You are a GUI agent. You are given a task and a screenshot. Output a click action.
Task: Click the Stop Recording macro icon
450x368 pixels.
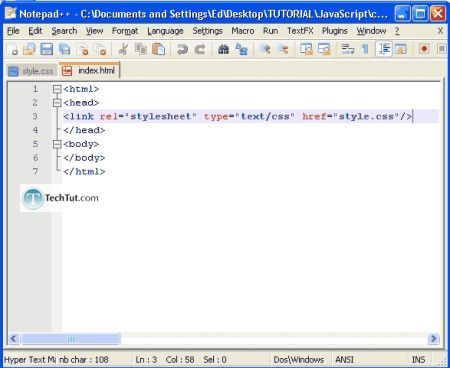[x=442, y=49]
